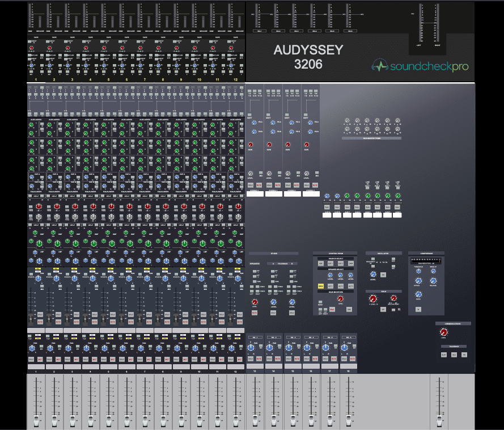Click the Foldback A Level knob

[273, 302]
